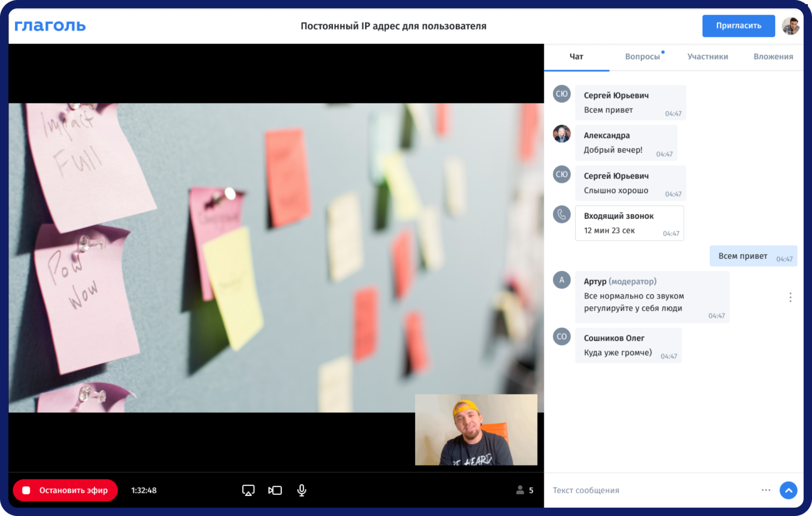Click the presenter webcam thumbnail
Image resolution: width=812 pixels, height=516 pixels.
point(476,430)
